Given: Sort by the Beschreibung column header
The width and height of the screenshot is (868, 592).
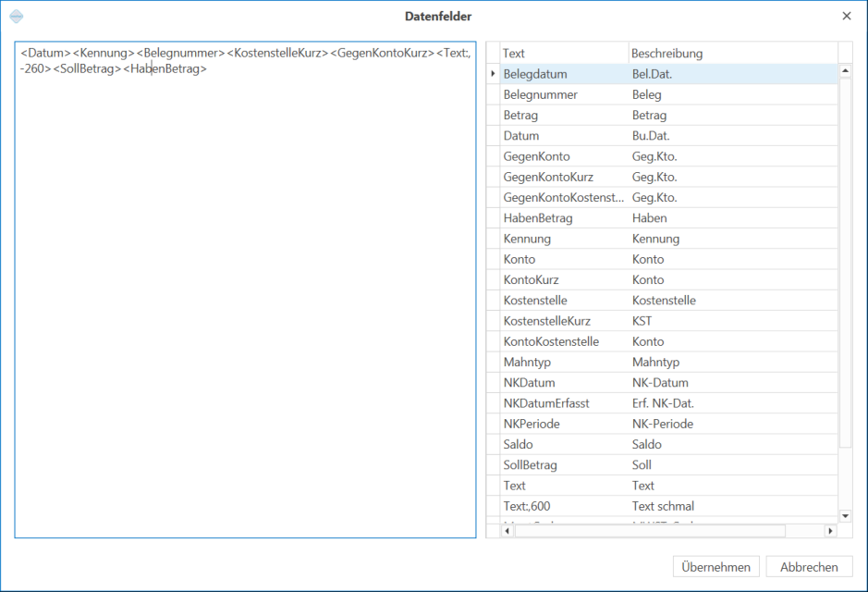Looking at the screenshot, I should click(733, 53).
